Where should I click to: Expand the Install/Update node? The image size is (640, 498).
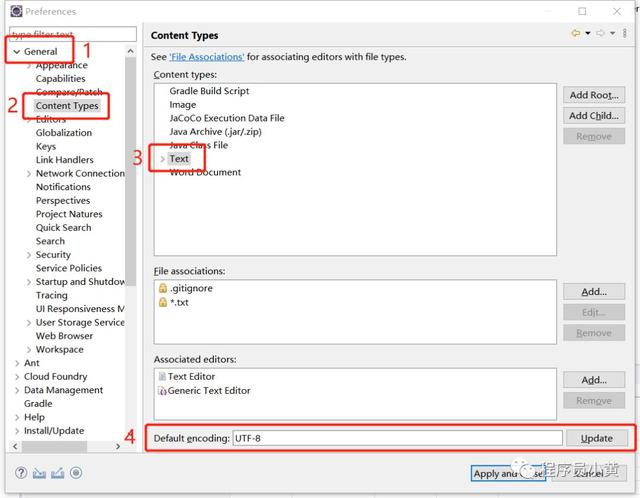click(x=17, y=431)
